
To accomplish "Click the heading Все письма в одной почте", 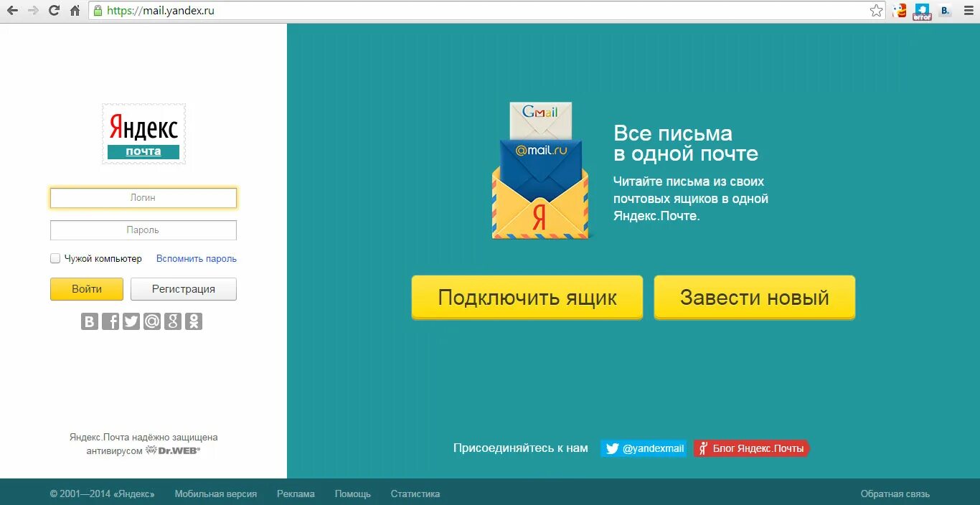I will pos(686,143).
